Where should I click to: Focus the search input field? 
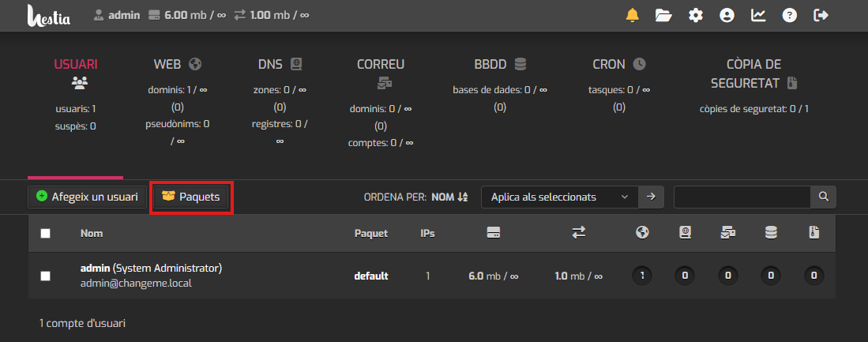point(742,197)
